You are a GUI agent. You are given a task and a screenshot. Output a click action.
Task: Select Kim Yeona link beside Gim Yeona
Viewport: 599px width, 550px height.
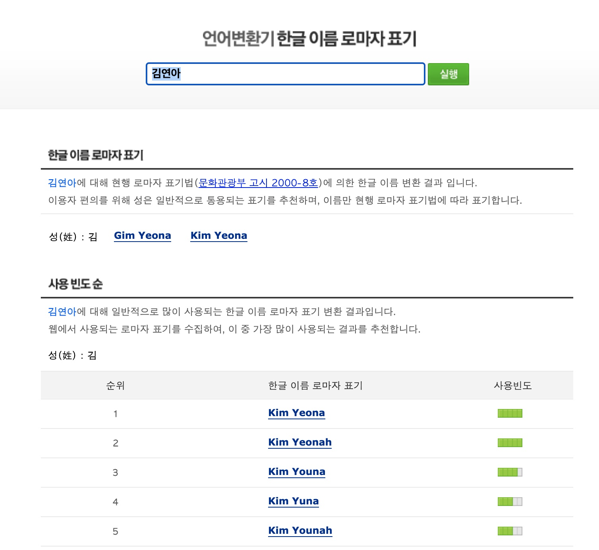click(x=219, y=236)
